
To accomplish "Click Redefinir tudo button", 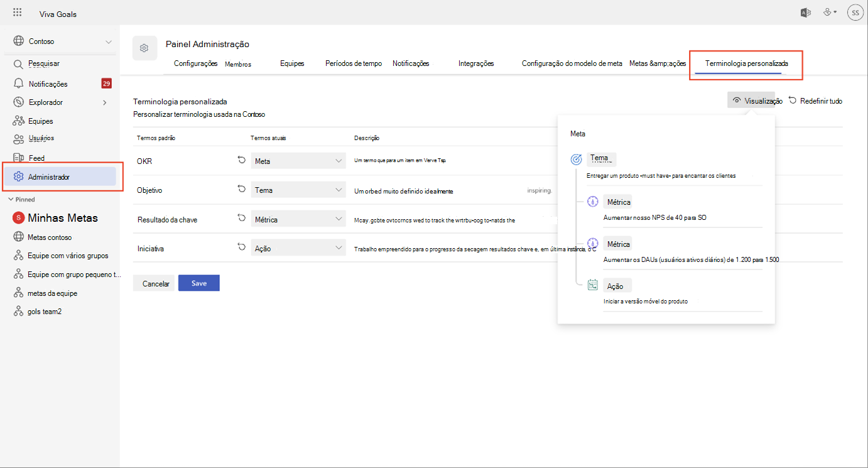I will coord(815,101).
